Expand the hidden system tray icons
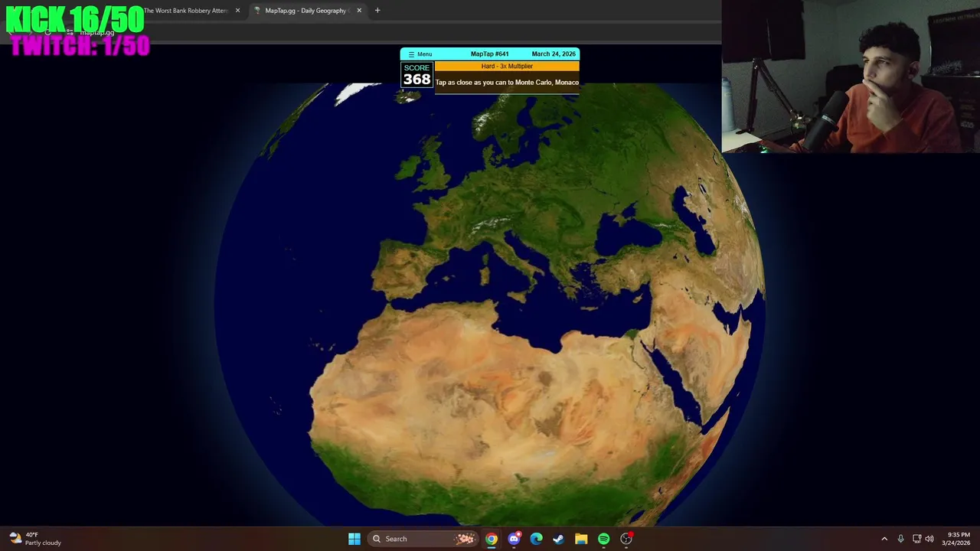 pos(884,539)
